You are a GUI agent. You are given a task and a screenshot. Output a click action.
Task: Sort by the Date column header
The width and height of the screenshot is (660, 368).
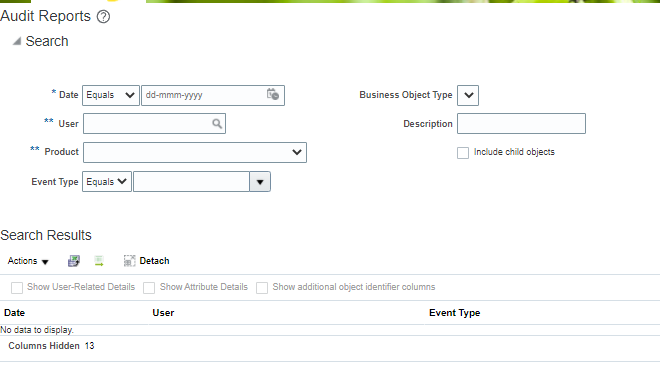(x=15, y=313)
